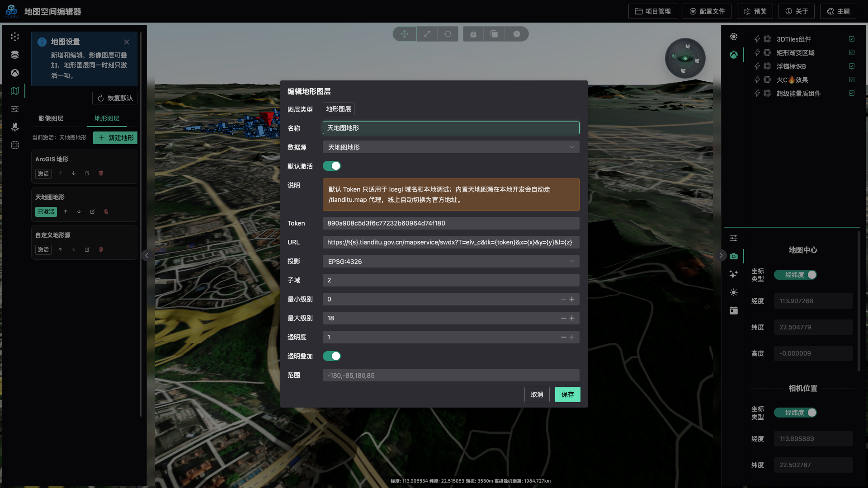Toggle the 透明叠加 switch
Viewport: 868px width, 488px height.
pyautogui.click(x=332, y=356)
